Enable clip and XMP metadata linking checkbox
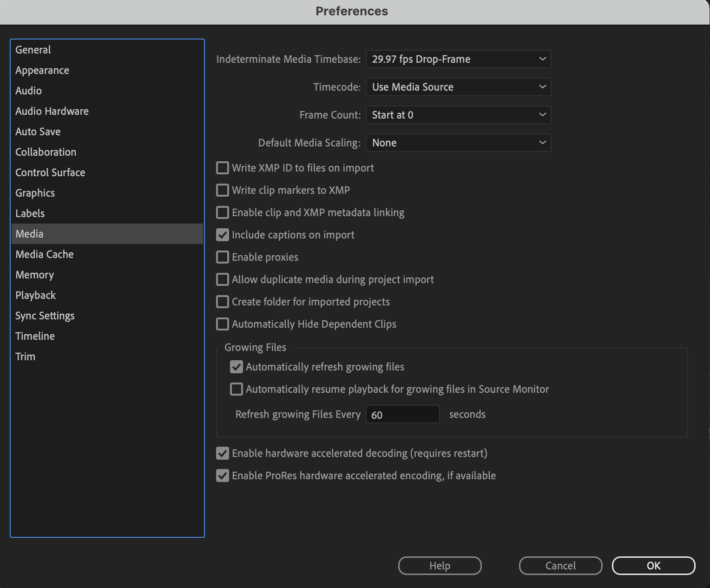 click(223, 212)
